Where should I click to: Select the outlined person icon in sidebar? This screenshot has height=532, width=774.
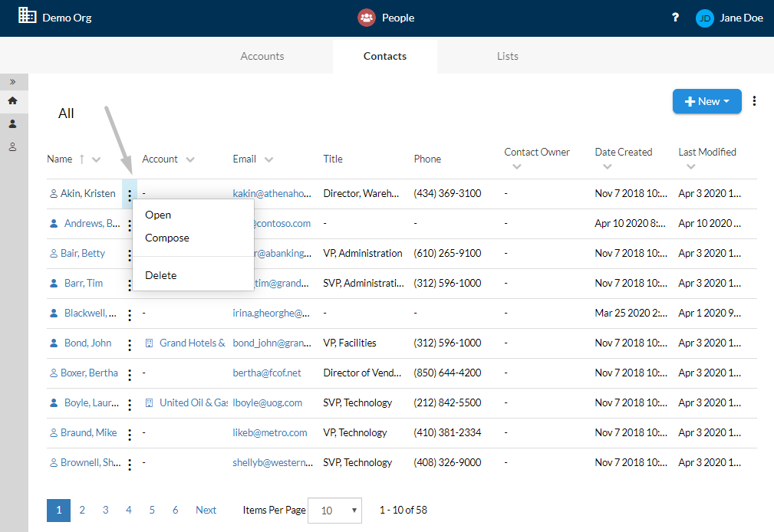[13, 147]
